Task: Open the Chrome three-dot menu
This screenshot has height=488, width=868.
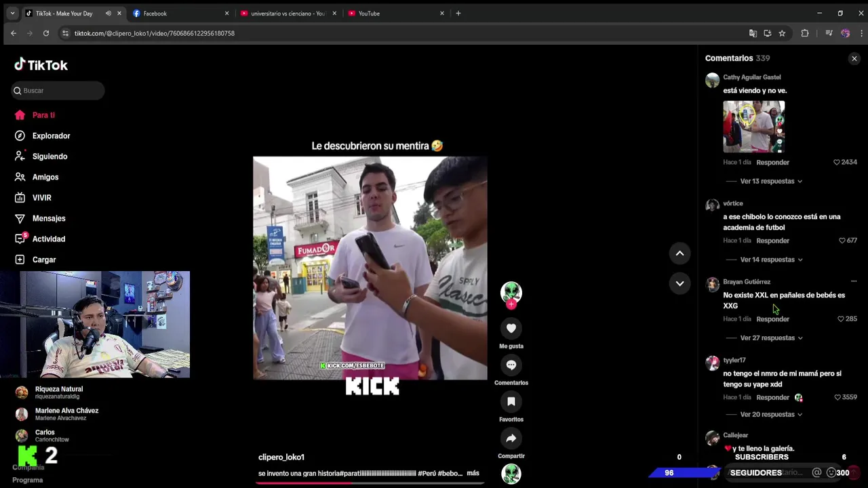Action: pyautogui.click(x=862, y=33)
